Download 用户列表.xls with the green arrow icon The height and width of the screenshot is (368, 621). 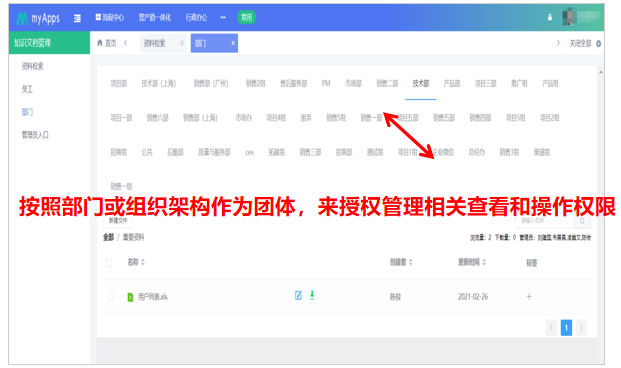[x=312, y=295]
